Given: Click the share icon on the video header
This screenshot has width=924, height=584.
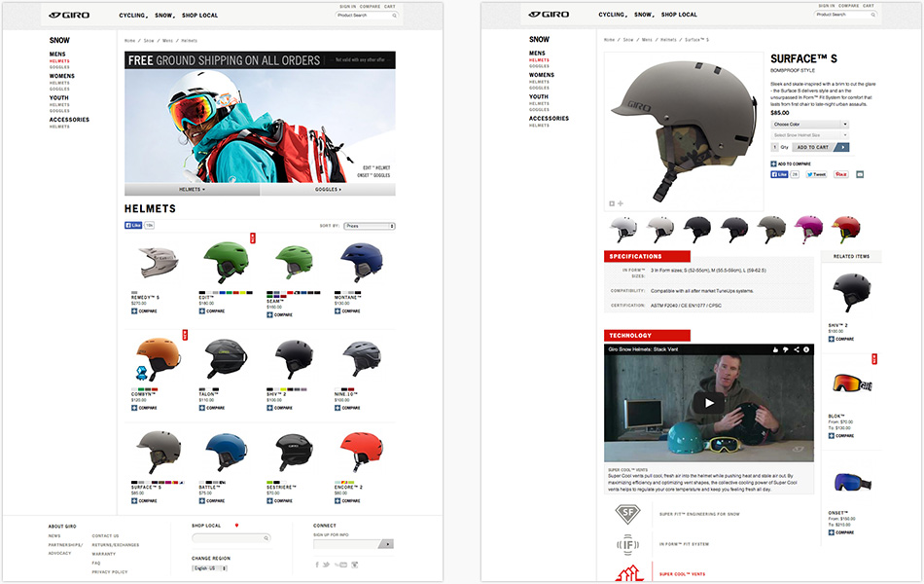Looking at the screenshot, I should (x=796, y=349).
